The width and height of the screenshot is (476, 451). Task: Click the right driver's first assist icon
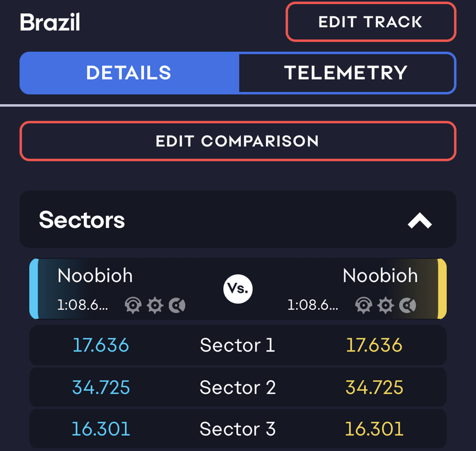[363, 306]
